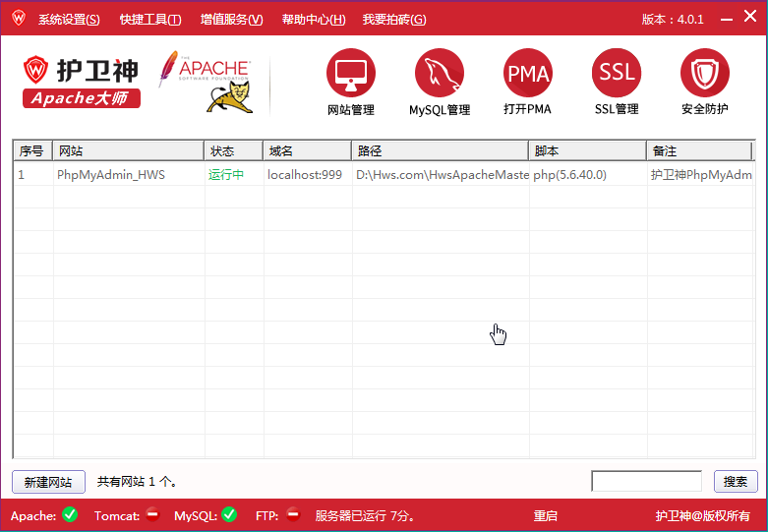Open the MySQL管理 dolphin icon
The image size is (768, 532).
point(440,73)
